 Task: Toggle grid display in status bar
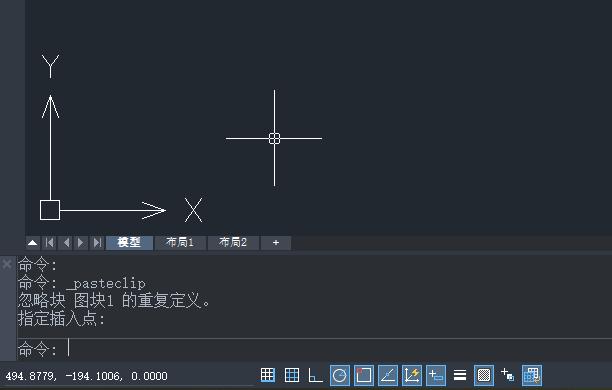[x=292, y=375]
